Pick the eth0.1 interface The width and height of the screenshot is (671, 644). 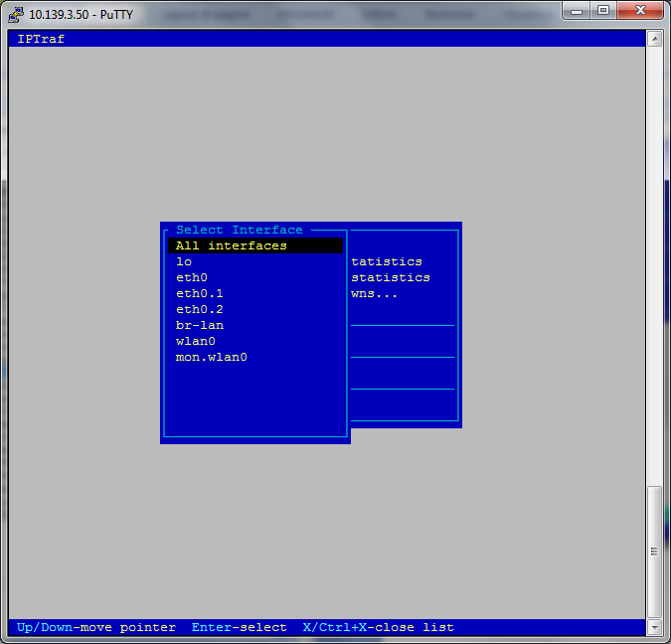point(200,293)
